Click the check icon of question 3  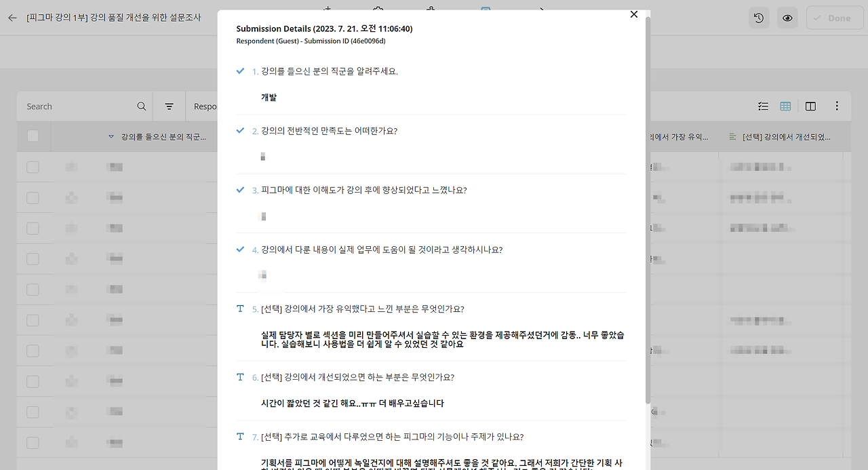point(240,190)
